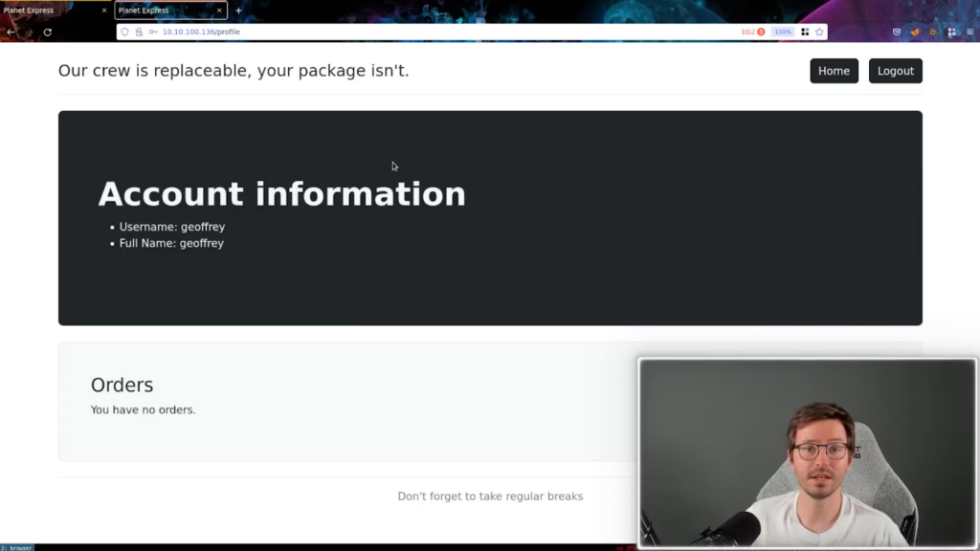
Task: Open saved logins key icon
Action: click(x=153, y=32)
